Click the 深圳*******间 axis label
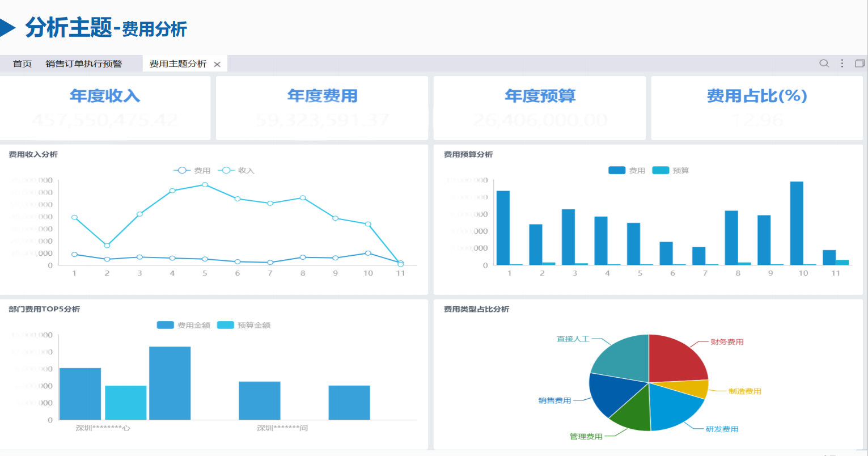The height and width of the screenshot is (456, 868). (x=282, y=428)
